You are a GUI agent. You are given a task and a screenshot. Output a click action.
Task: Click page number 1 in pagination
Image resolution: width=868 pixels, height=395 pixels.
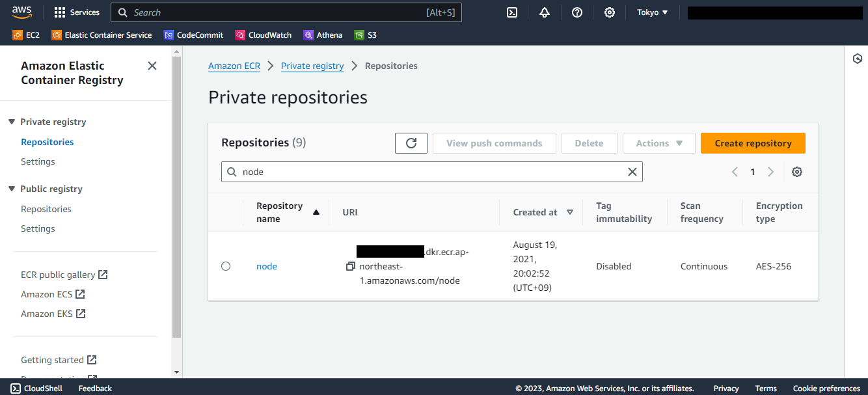click(753, 172)
